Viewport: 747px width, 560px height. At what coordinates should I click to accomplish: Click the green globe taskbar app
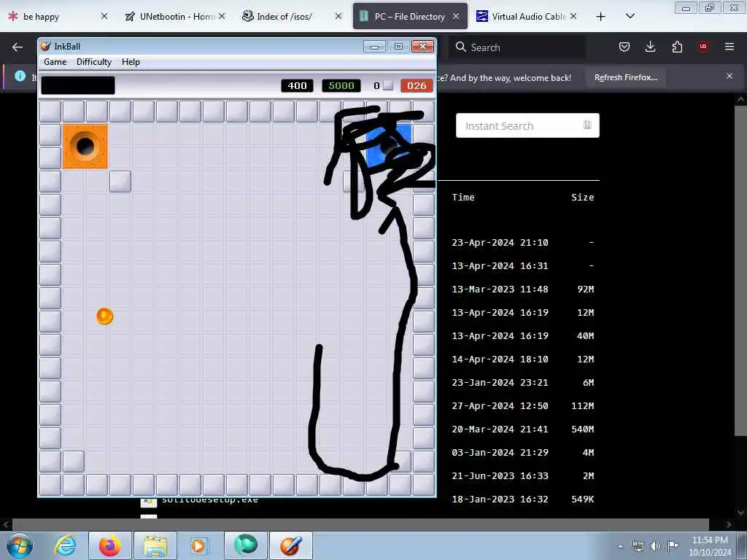click(246, 545)
